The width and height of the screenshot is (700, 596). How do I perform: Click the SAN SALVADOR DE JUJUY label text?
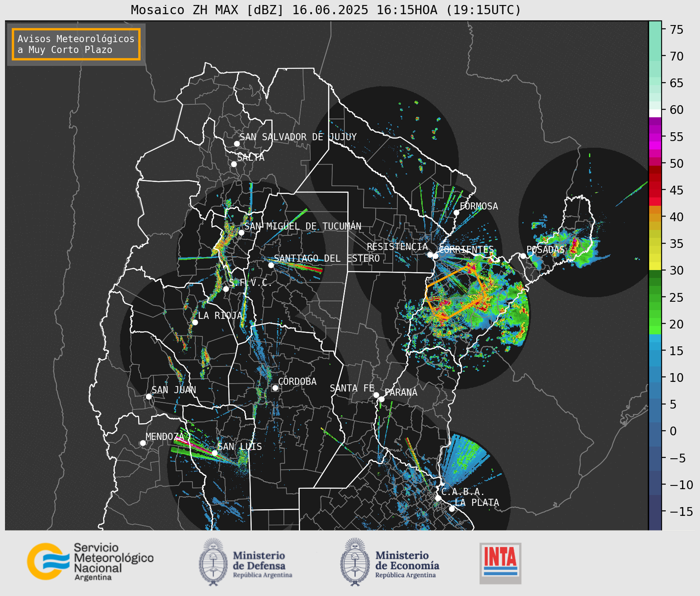[298, 137]
